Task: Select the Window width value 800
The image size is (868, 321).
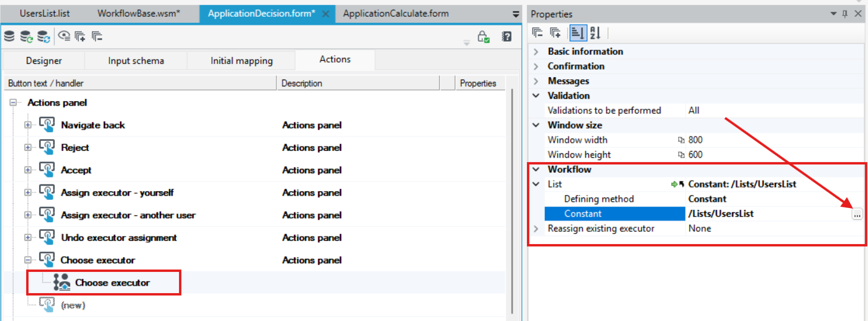Action: tap(695, 140)
